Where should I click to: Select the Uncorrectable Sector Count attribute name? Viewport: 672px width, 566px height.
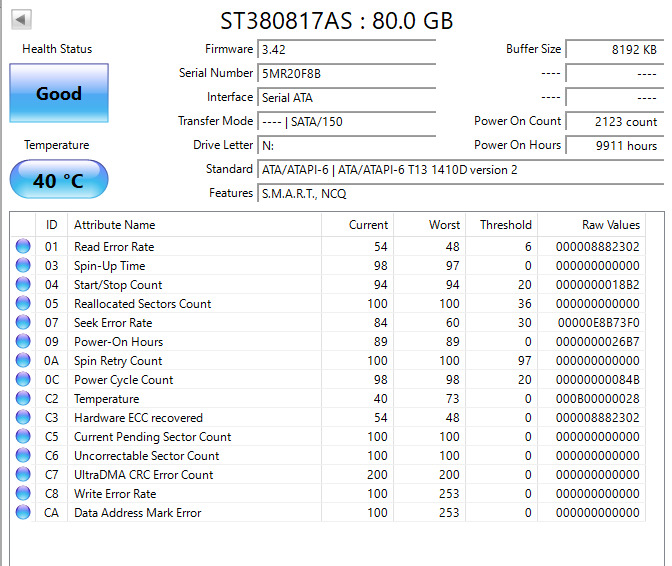[x=147, y=456]
